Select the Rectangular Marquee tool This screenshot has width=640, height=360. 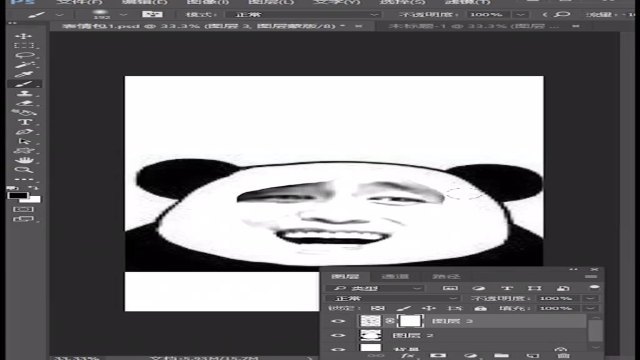tap(23, 45)
